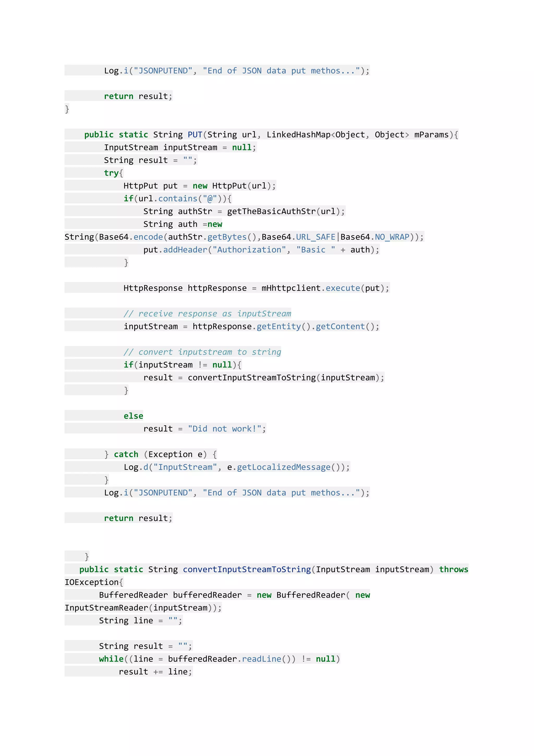This screenshot has height=756, width=534.
Task: Click the Base64.encode continuation line
Action: pyautogui.click(x=244, y=237)
